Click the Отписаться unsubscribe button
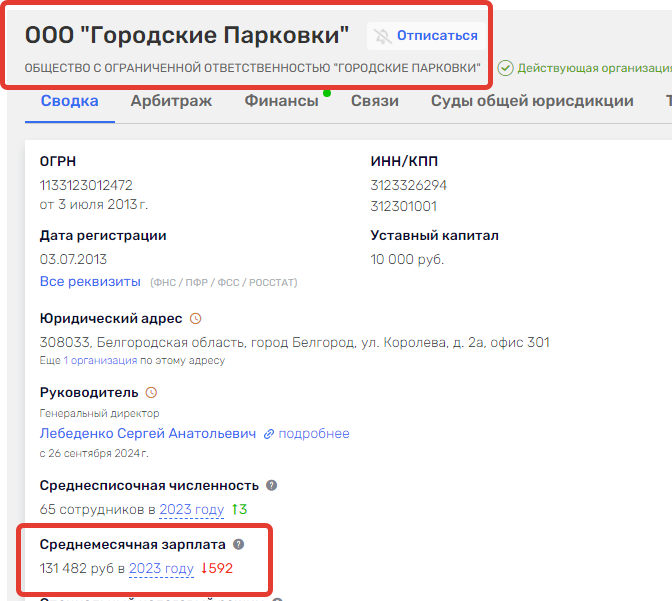This screenshot has width=672, height=601. click(426, 36)
